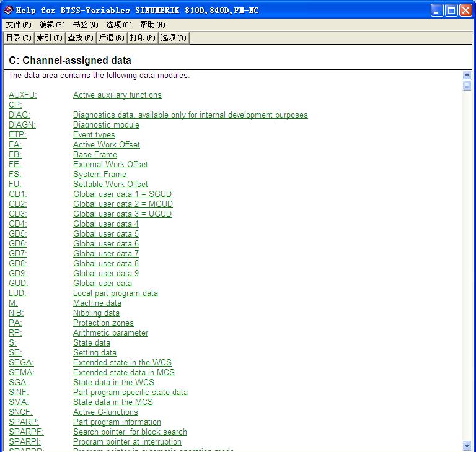Screen dimensions: 476x452
Task: Open Base Frame link
Action: [x=95, y=154]
